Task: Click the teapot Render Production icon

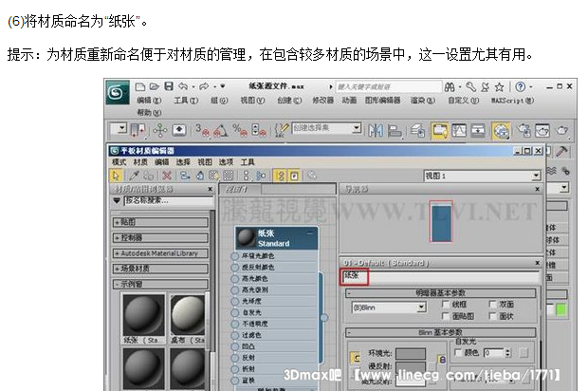Action: pyautogui.click(x=561, y=131)
